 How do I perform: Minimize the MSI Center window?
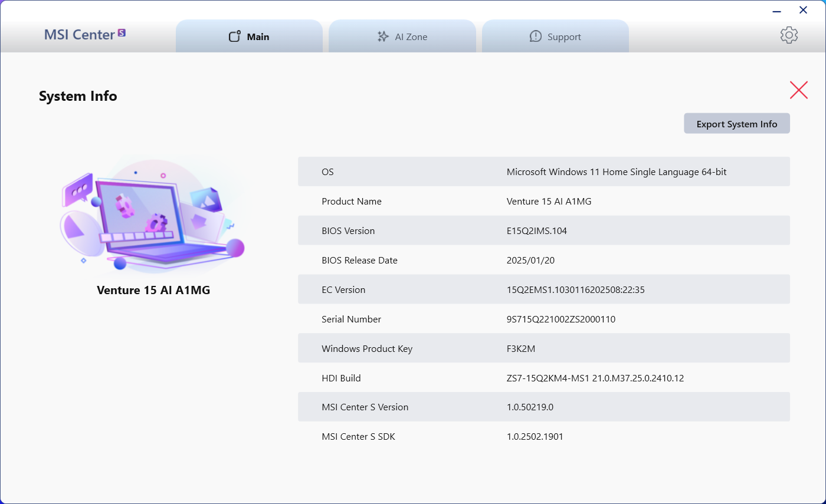[x=777, y=11]
